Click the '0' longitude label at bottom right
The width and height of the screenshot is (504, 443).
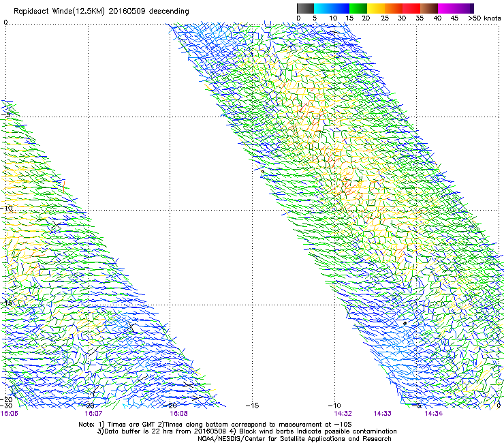499,406
